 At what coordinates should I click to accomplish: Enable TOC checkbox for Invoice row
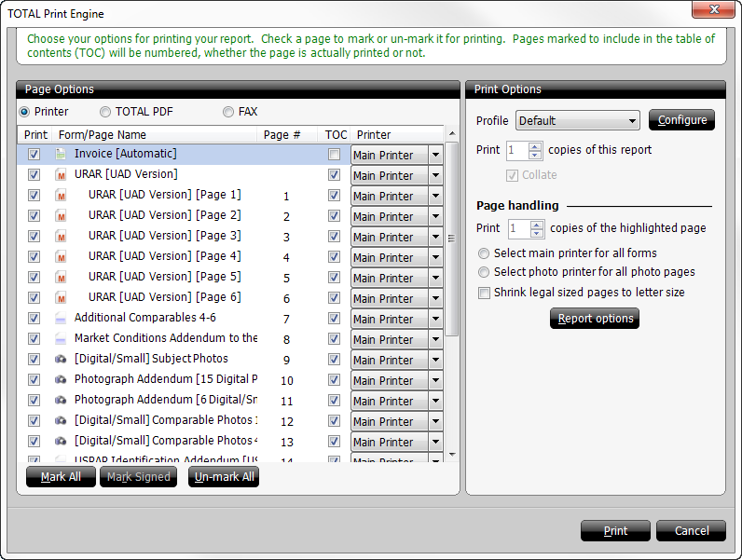(334, 155)
